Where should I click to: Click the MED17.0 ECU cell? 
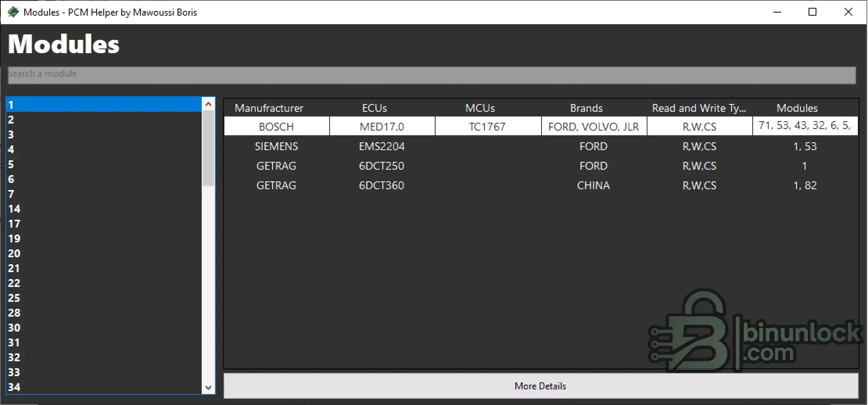coord(382,126)
